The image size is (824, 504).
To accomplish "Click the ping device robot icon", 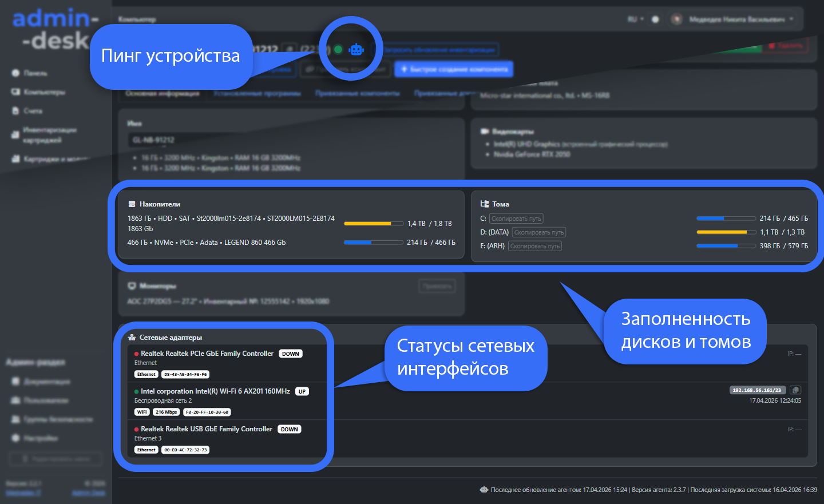I will point(356,49).
